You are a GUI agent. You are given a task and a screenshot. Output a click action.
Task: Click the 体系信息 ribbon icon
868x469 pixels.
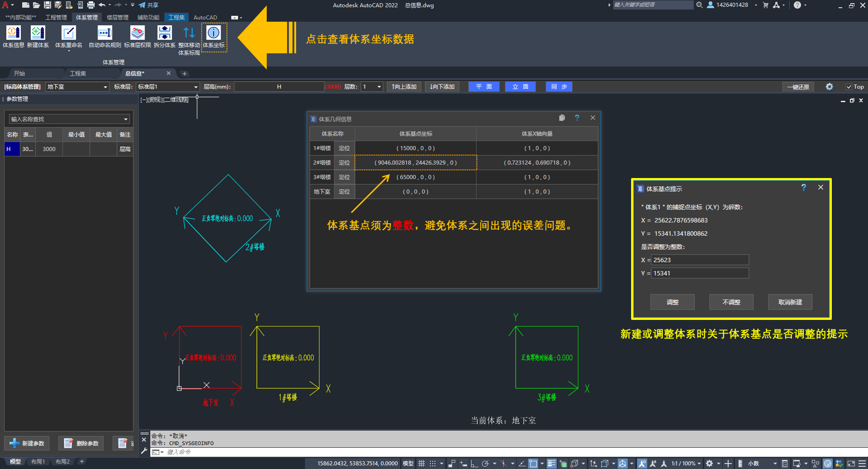pyautogui.click(x=13, y=33)
